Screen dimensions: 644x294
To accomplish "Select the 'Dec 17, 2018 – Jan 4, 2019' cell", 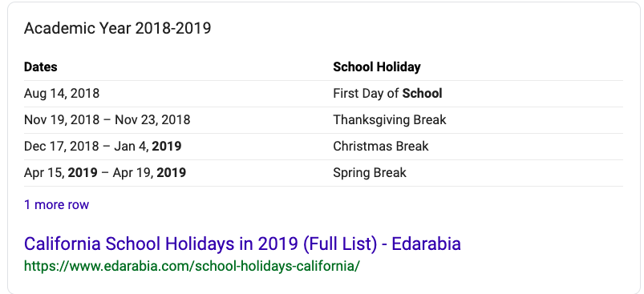I will pos(103,147).
